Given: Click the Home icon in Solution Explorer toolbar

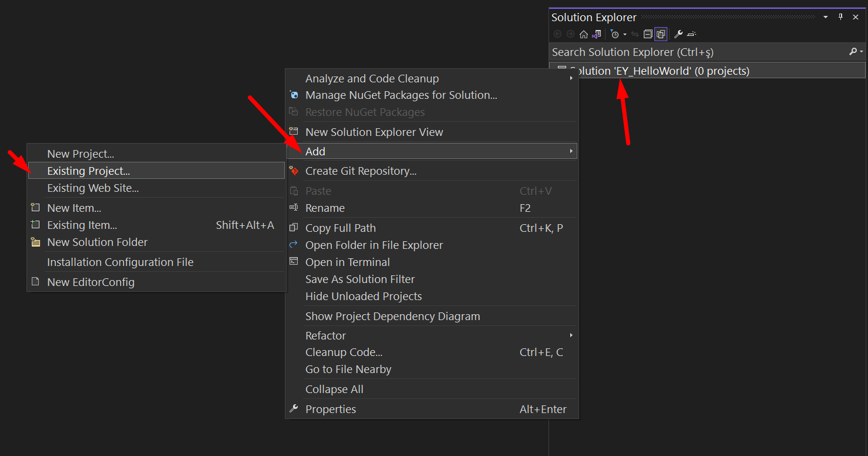Looking at the screenshot, I should click(584, 34).
